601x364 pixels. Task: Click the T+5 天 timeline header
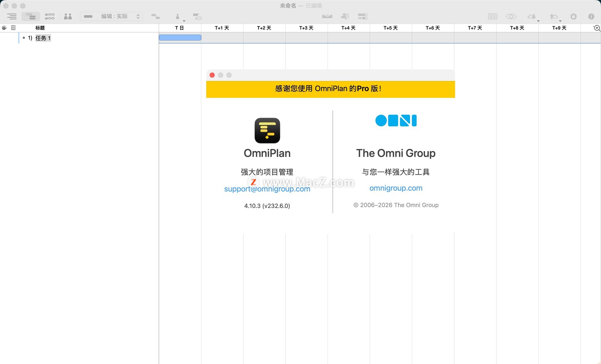pos(391,28)
